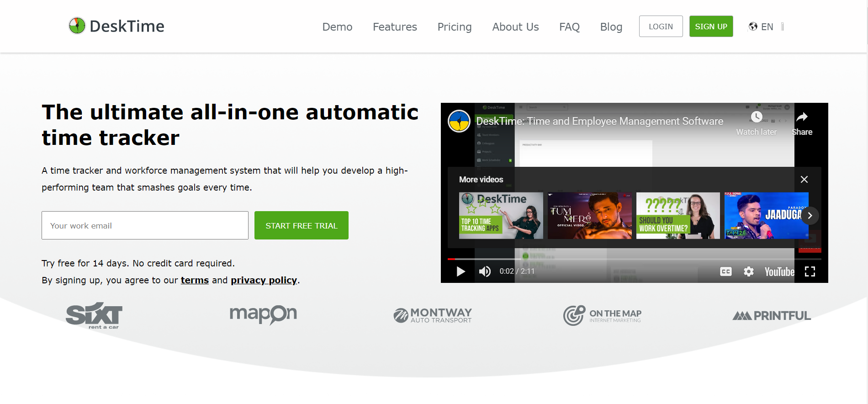Open the Features menu item
This screenshot has width=868, height=404.
[x=395, y=27]
